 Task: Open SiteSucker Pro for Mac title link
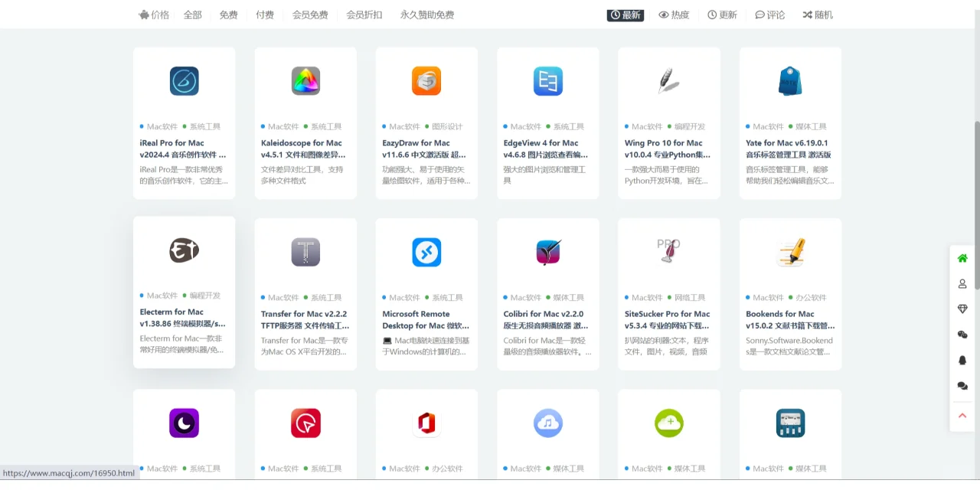pyautogui.click(x=668, y=319)
